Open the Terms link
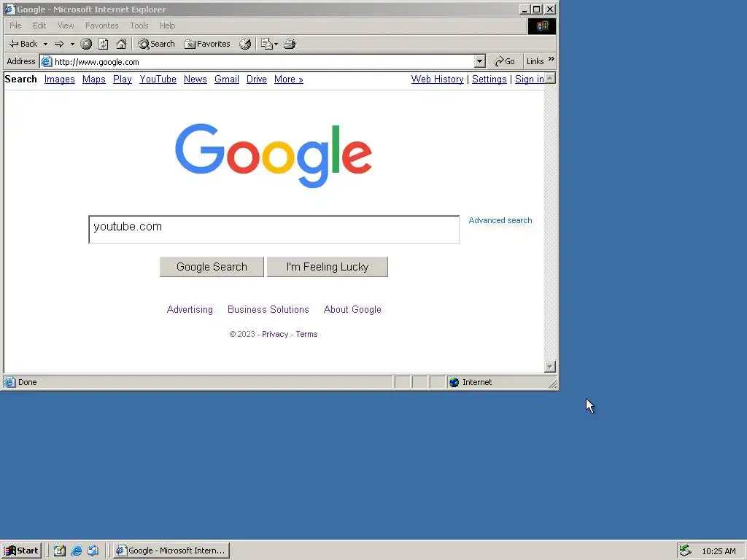The width and height of the screenshot is (747, 560). pos(306,334)
